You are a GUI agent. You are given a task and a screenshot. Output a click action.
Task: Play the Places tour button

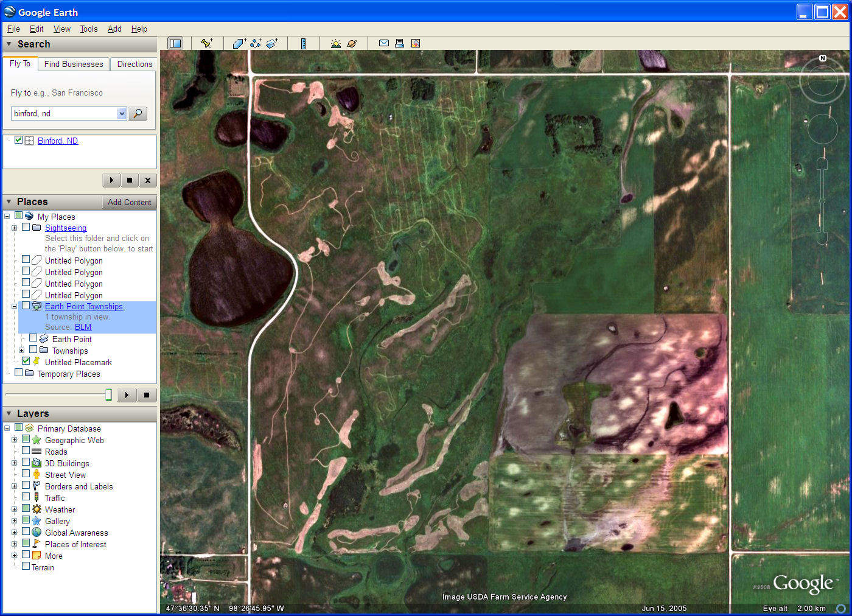127,395
